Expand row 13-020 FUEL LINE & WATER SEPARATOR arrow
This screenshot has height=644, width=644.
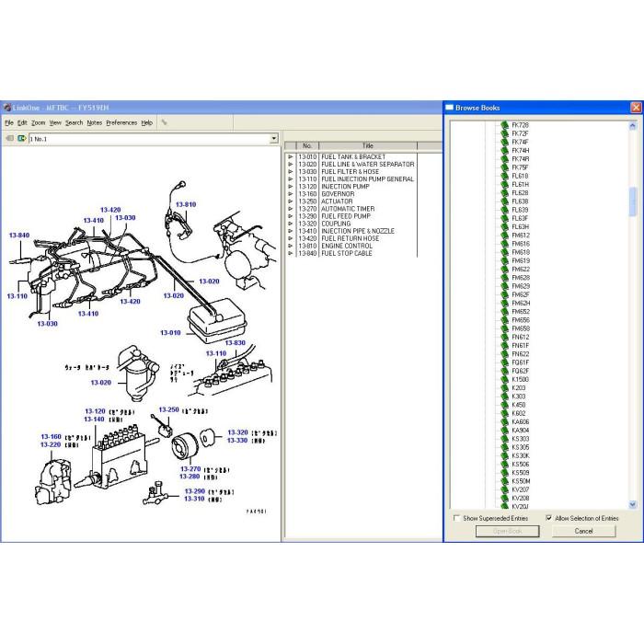click(x=291, y=165)
